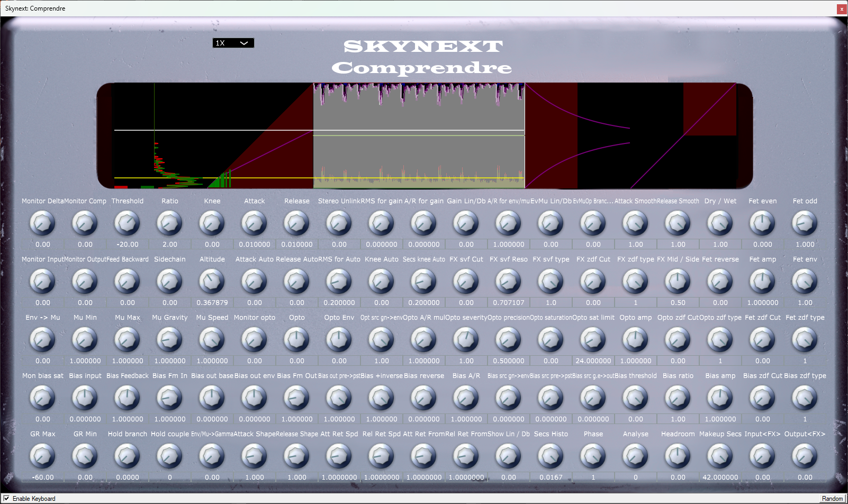Click the Opto precision knob

point(508,339)
